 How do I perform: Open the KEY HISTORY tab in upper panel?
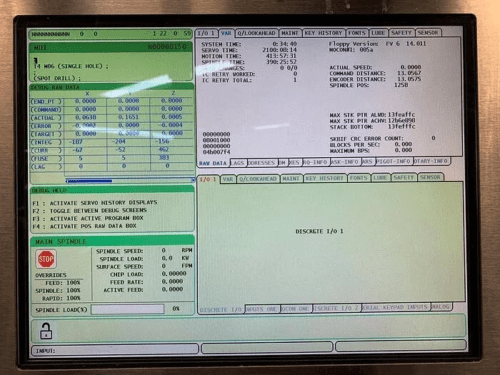pyautogui.click(x=323, y=33)
